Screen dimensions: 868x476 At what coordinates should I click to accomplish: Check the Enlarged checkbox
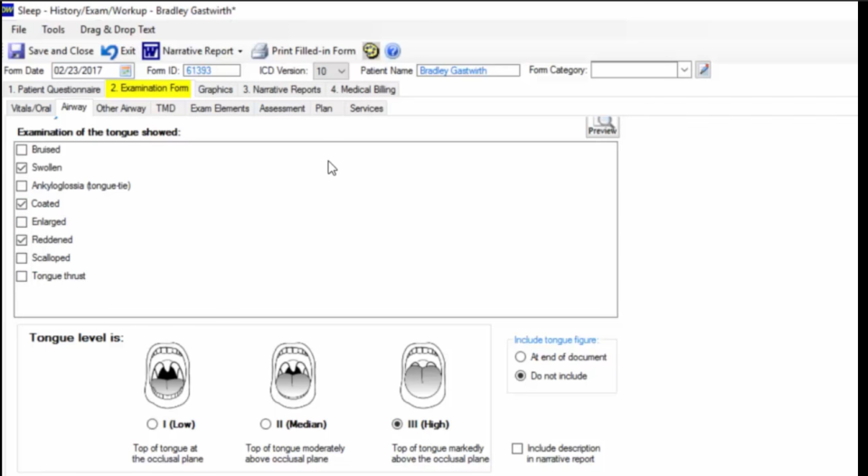pyautogui.click(x=22, y=221)
